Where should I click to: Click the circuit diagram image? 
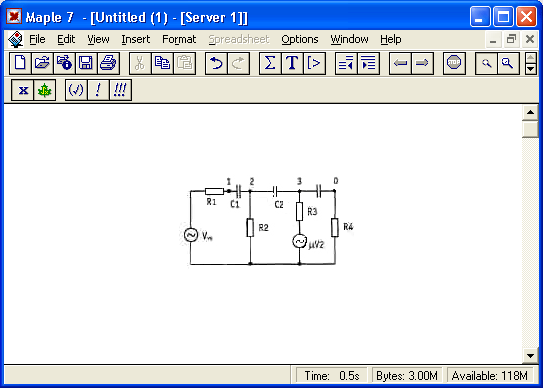point(268,222)
